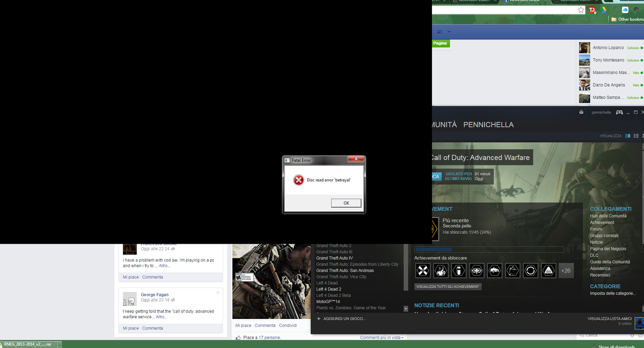Open the Commenti più in vista dropdown
Screen dimensions: 644x348
(382, 337)
